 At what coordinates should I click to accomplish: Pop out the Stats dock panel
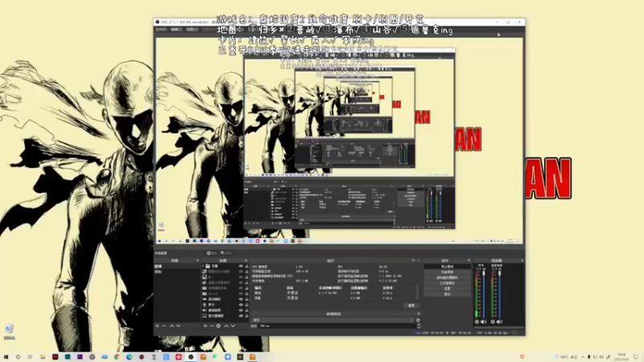pos(414,261)
